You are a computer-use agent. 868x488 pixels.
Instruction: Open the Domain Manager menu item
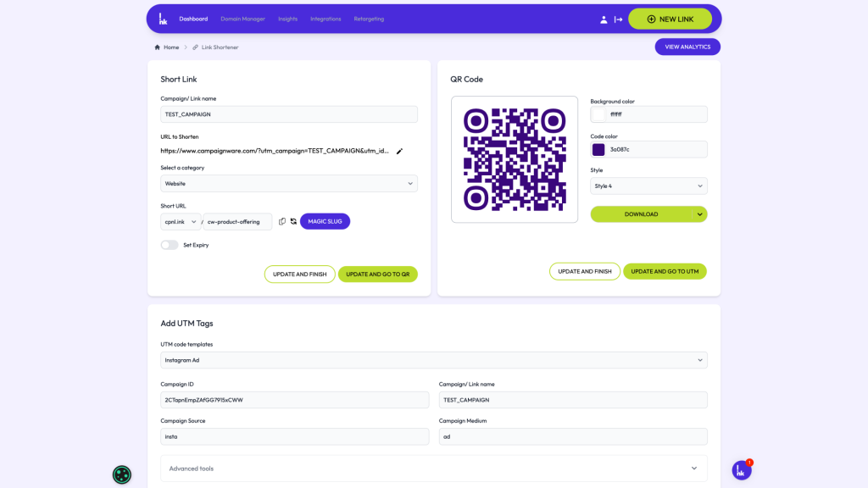[x=242, y=19]
